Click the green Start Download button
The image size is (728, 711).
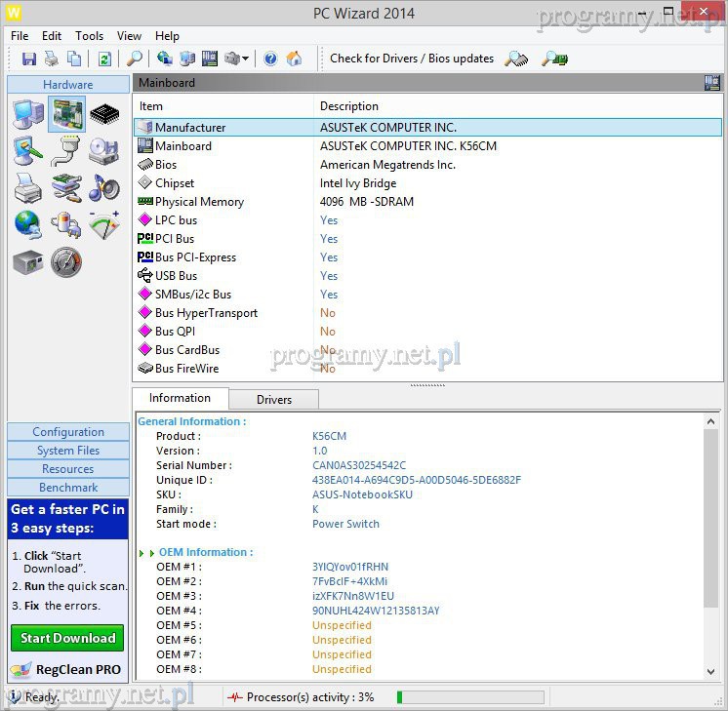67,638
